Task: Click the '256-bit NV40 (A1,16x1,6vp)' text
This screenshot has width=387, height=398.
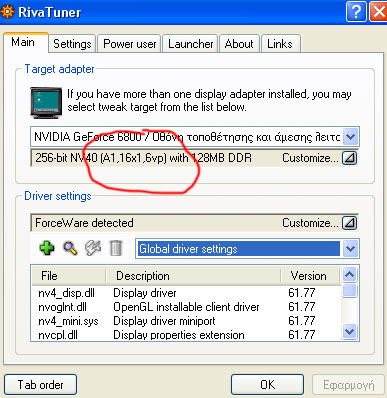Action: pos(101,158)
